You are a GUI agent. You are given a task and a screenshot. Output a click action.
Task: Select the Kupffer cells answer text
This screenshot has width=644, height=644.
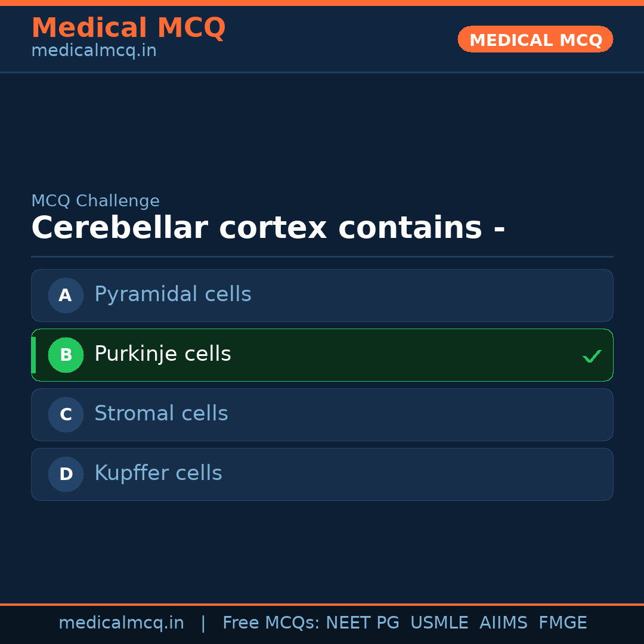pos(158,473)
